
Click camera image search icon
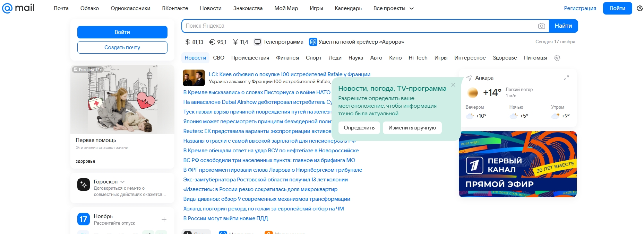541,26
